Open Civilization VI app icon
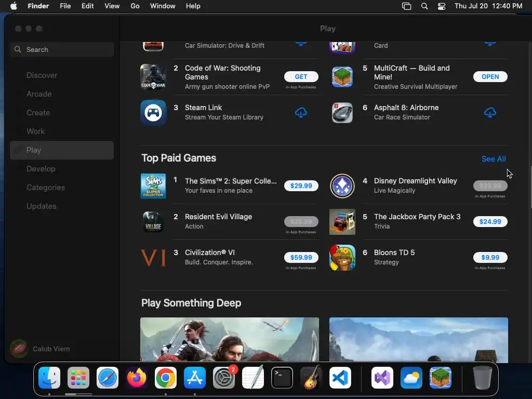 coord(153,258)
